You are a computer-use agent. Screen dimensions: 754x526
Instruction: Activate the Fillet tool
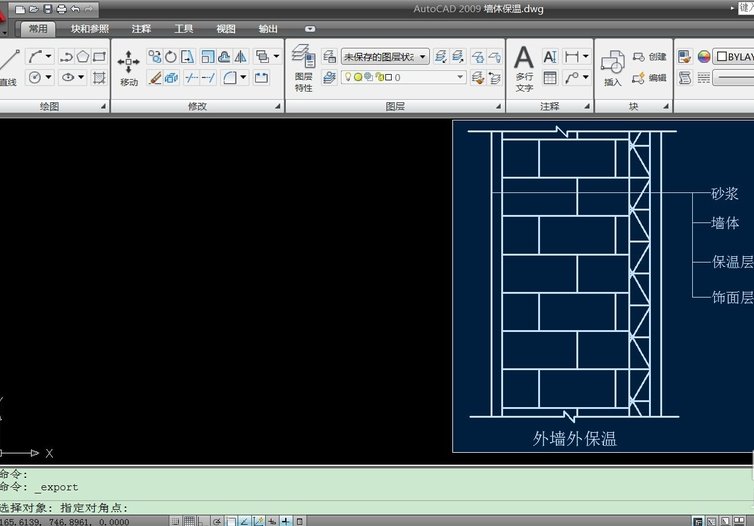click(230, 77)
